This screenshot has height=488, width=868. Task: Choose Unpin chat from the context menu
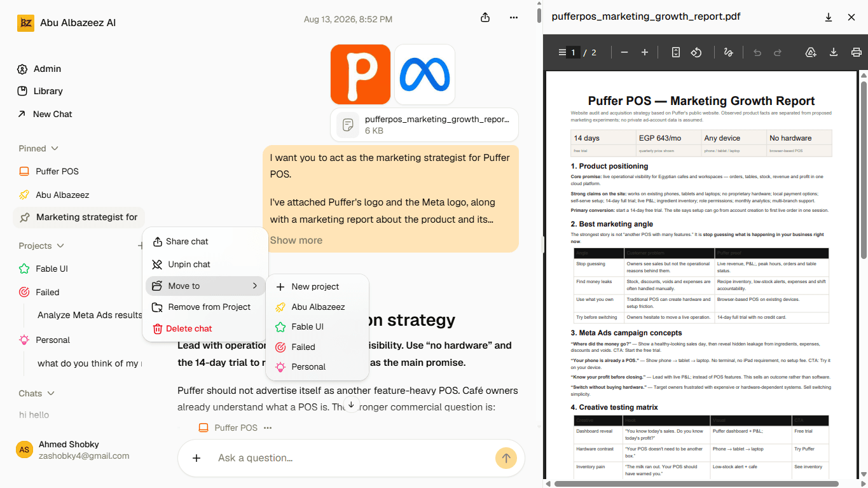coord(205,264)
